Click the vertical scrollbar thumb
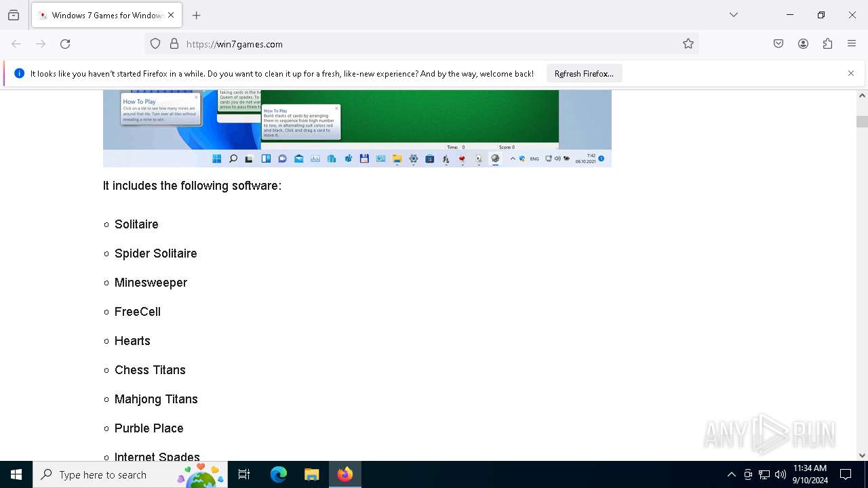The height and width of the screenshot is (488, 868). [862, 121]
